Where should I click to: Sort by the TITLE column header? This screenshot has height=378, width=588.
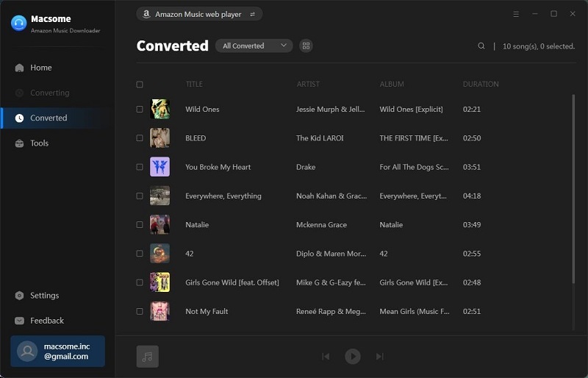click(194, 84)
